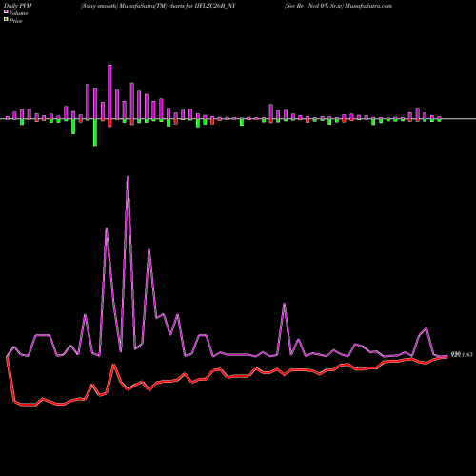Click the red-green Price legend swatch
This screenshot has height=476, width=476.
point(6,20)
